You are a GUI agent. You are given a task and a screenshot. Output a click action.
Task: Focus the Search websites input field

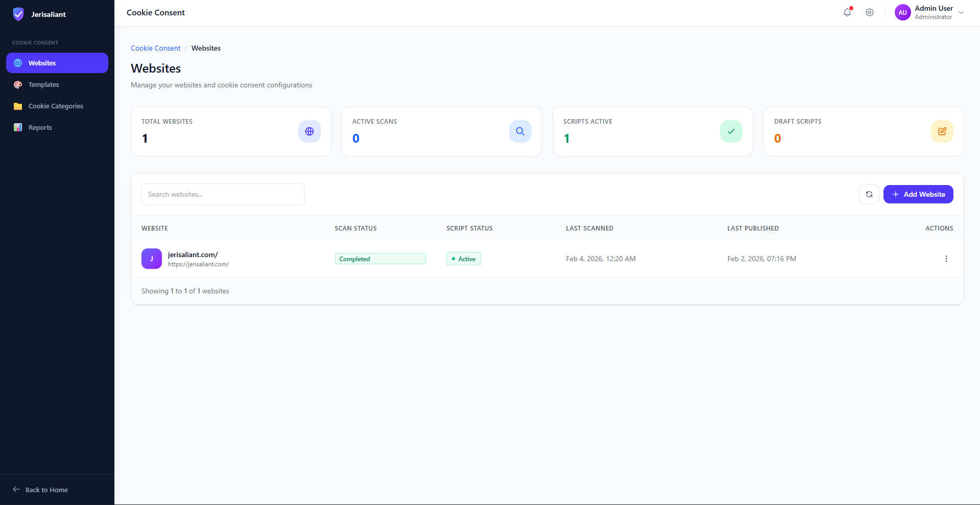coord(223,194)
